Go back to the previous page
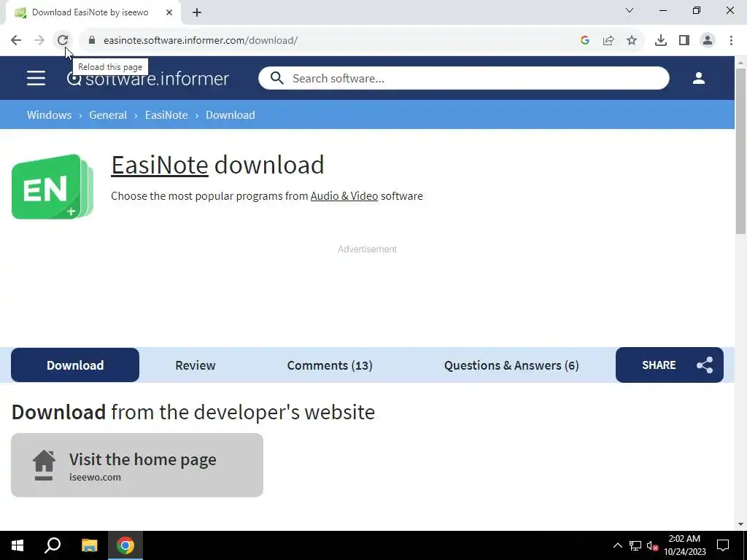The width and height of the screenshot is (747, 560). (x=16, y=41)
